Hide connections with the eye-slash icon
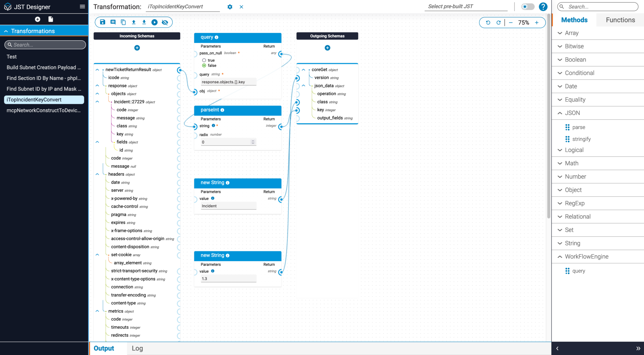Viewport: 644px width, 355px height. [165, 22]
